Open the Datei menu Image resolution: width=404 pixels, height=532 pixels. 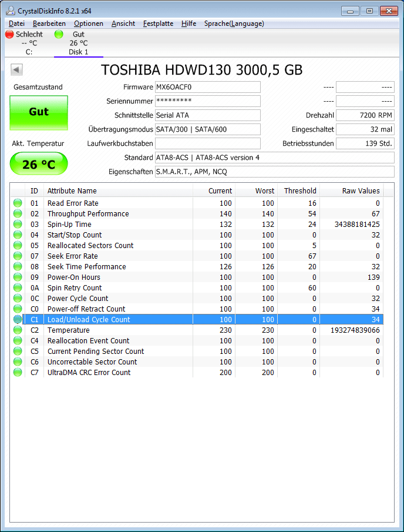16,24
